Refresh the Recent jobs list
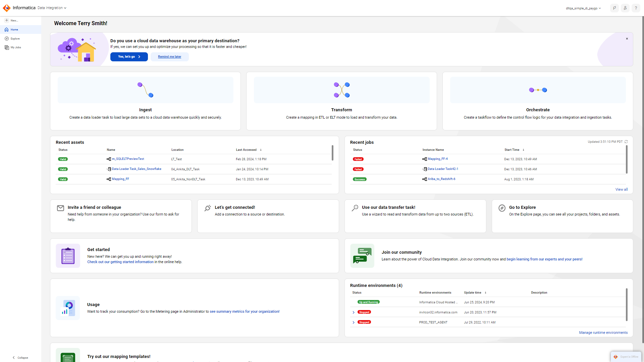 [626, 142]
